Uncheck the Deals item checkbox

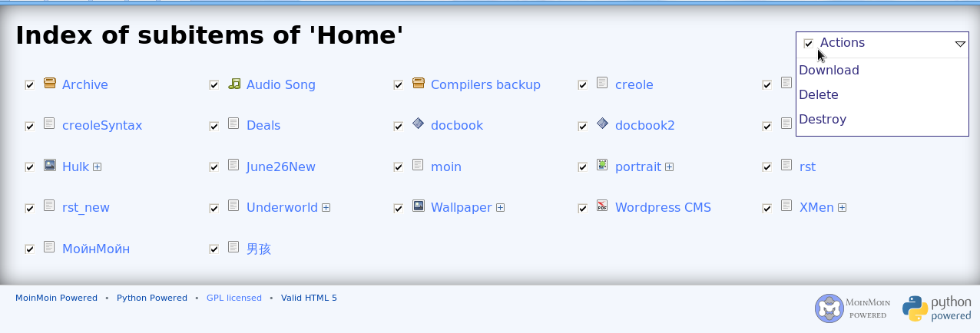[x=214, y=126]
